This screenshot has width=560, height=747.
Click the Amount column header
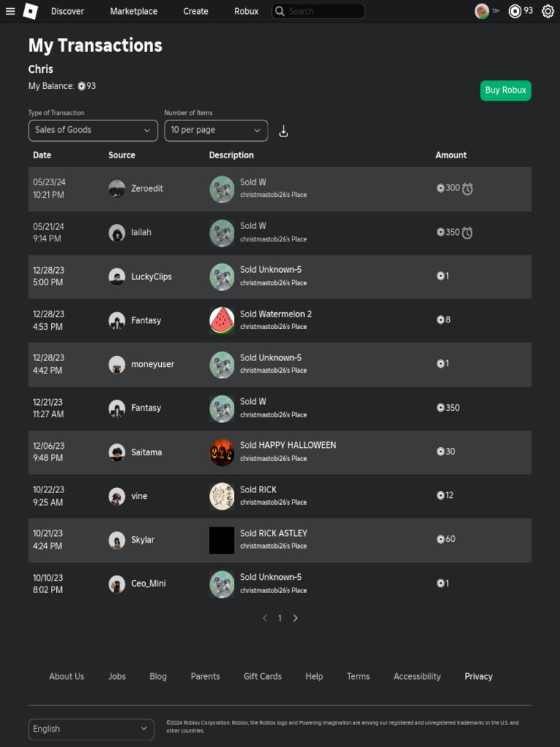[451, 155]
